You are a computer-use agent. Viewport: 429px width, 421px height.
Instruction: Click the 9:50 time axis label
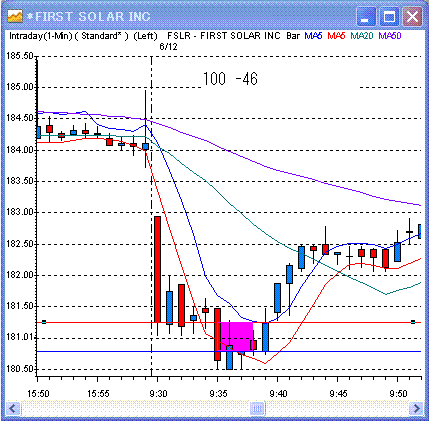398,394
